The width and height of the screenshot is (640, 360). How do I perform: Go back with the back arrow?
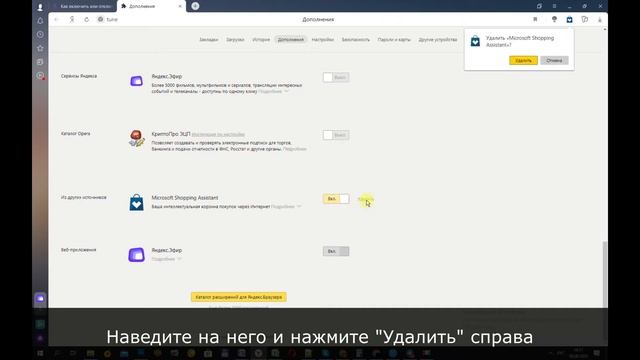coord(56,19)
